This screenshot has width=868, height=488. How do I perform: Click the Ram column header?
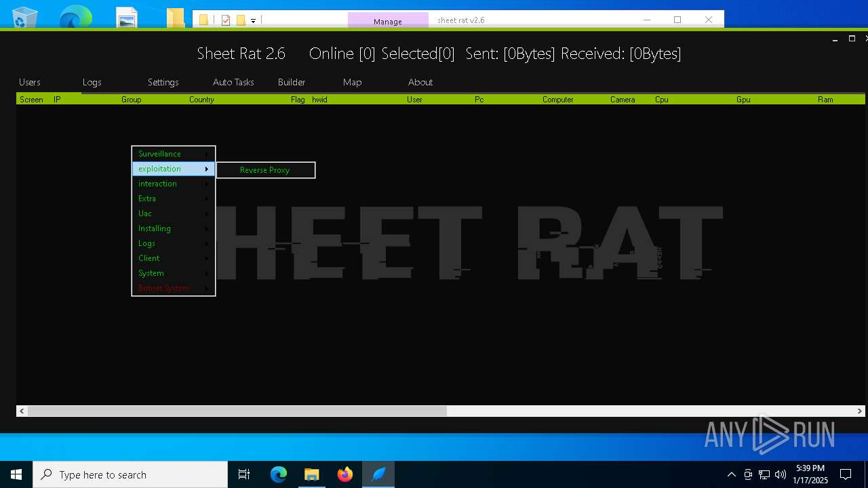[x=825, y=100]
